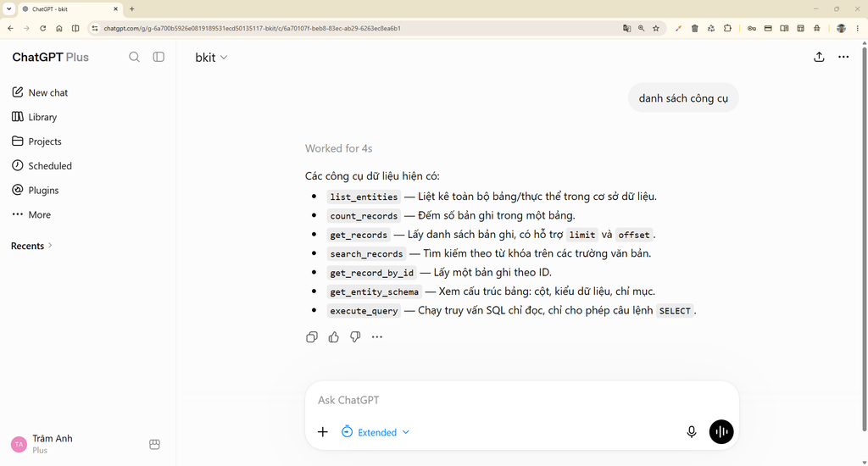This screenshot has height=466, width=868.
Task: Give thumbs up to the response
Action: [x=333, y=337]
